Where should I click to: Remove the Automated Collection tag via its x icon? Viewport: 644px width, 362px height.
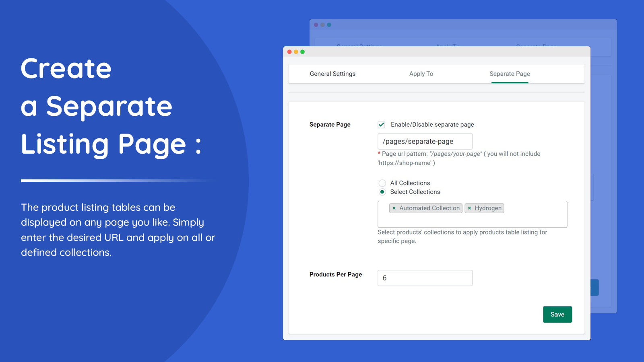394,208
